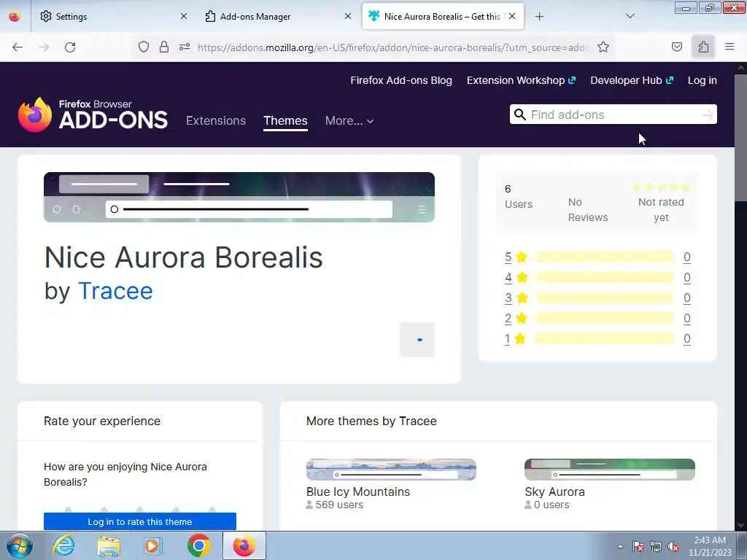Switch to the Settings tab
Viewport: 747px width, 560px height.
pyautogui.click(x=113, y=16)
